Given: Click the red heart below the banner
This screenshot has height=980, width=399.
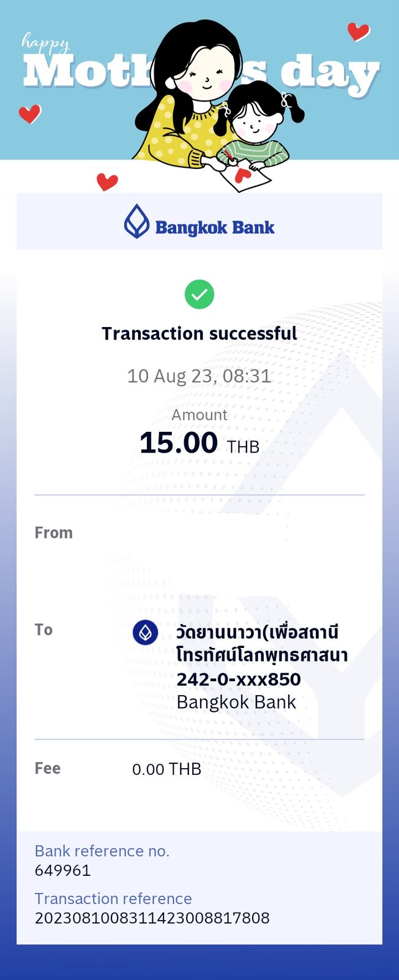Looking at the screenshot, I should click(107, 181).
